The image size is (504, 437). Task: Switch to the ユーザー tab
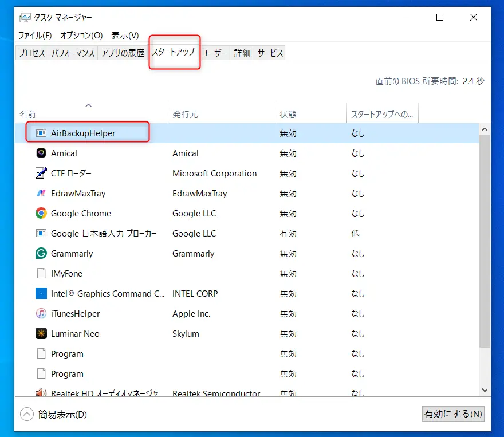pyautogui.click(x=214, y=53)
